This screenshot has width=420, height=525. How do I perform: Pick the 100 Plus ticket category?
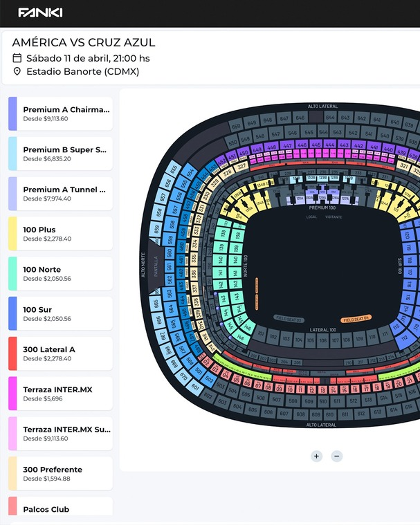coord(66,233)
